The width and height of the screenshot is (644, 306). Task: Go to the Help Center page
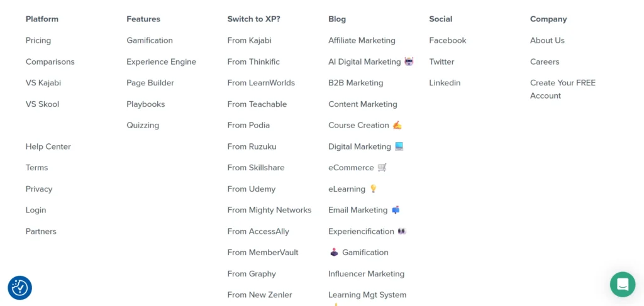point(48,146)
